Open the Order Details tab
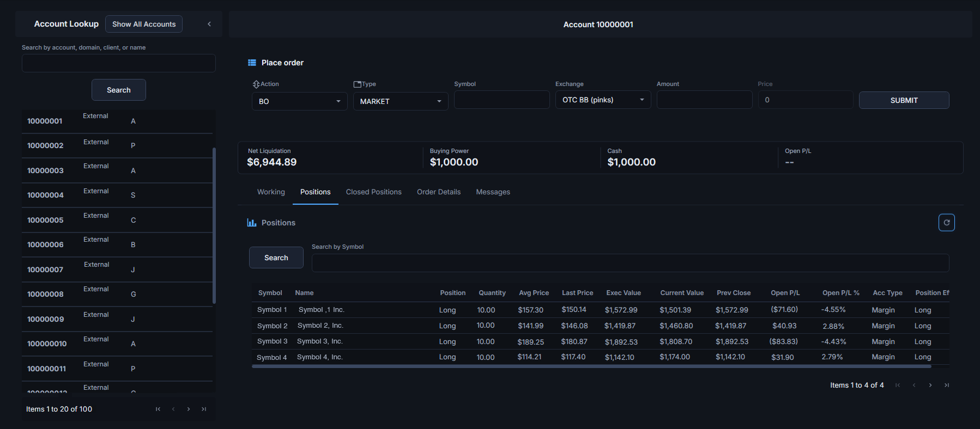 tap(439, 192)
